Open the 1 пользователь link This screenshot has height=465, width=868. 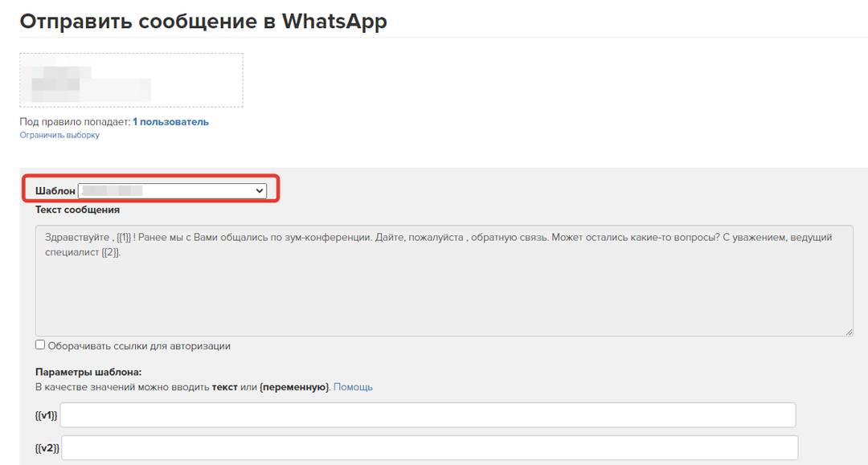click(x=170, y=122)
